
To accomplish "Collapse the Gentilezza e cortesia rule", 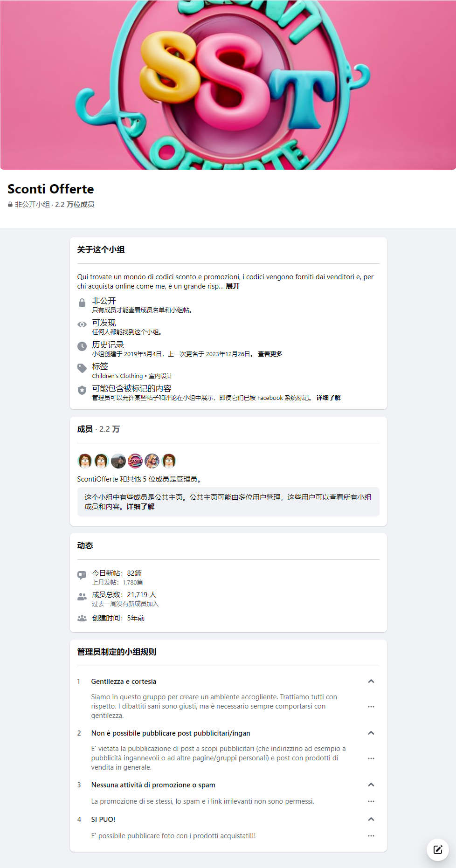I will [x=371, y=681].
